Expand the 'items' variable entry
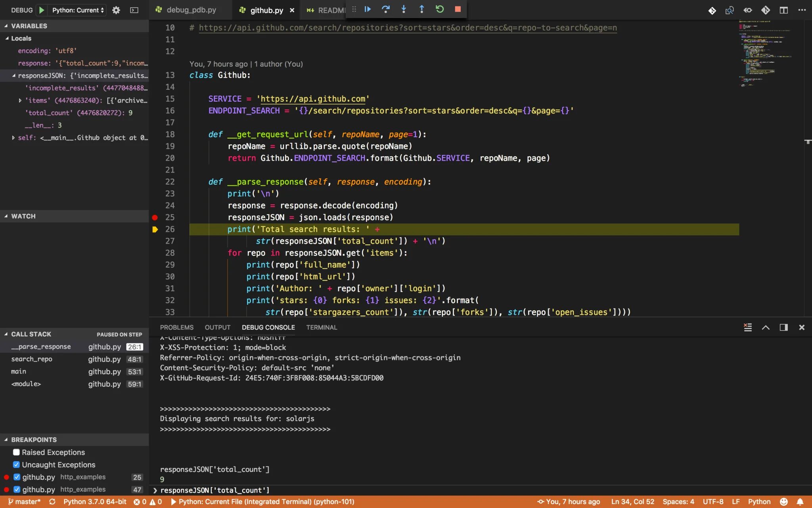 pyautogui.click(x=20, y=100)
